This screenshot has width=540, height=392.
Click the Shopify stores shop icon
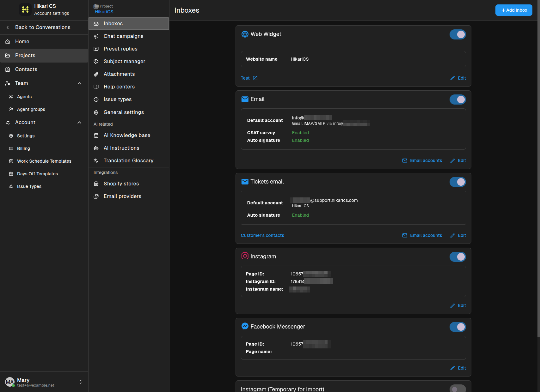click(x=96, y=184)
